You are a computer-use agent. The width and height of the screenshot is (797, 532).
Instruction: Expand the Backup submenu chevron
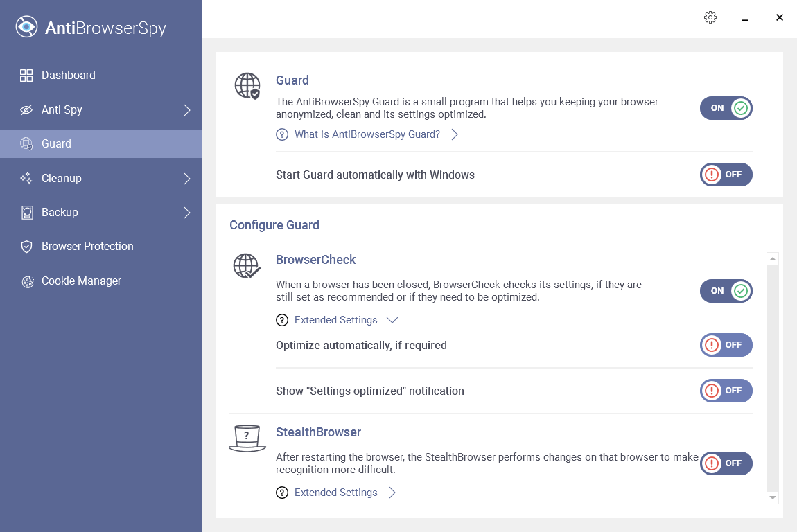pyautogui.click(x=187, y=213)
